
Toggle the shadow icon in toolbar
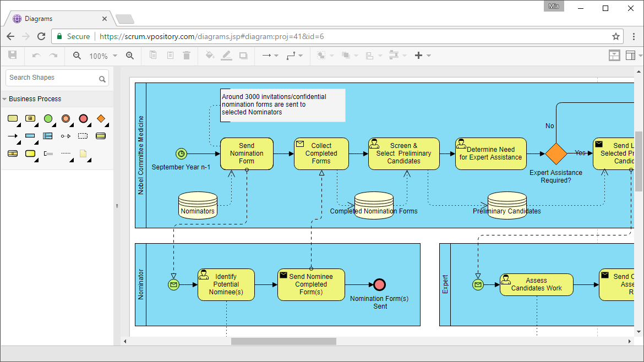[243, 56]
